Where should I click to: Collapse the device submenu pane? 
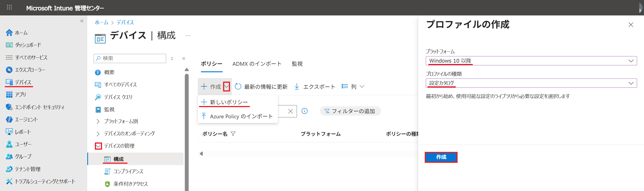(x=184, y=59)
